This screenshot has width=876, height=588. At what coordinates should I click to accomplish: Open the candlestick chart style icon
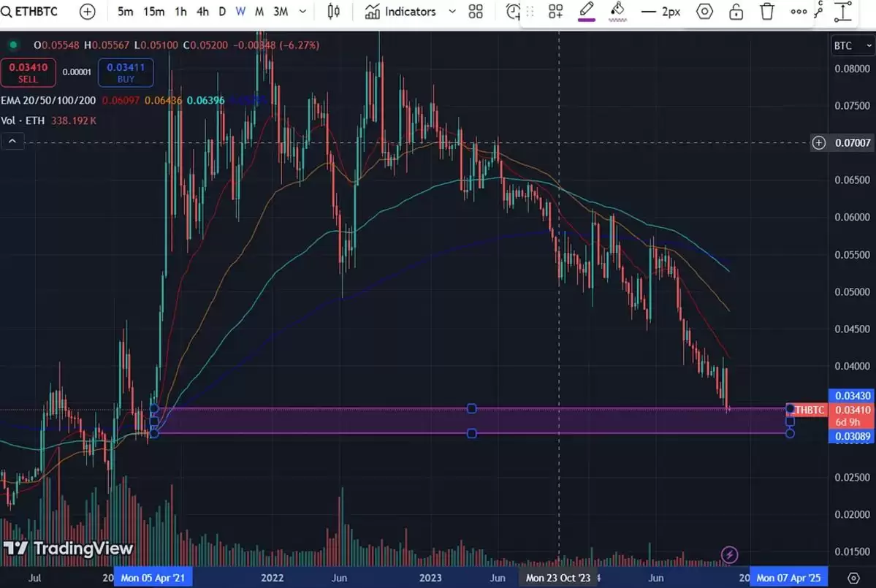click(333, 11)
